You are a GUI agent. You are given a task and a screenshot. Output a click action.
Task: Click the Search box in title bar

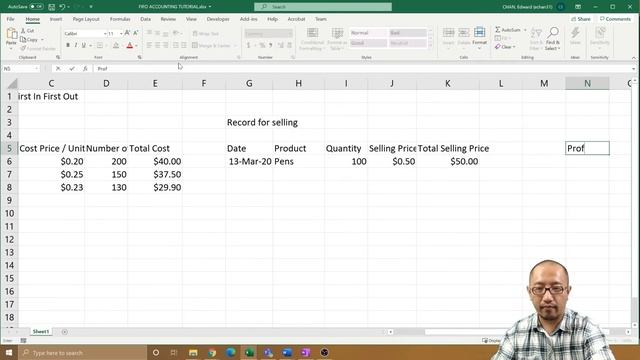[323, 7]
